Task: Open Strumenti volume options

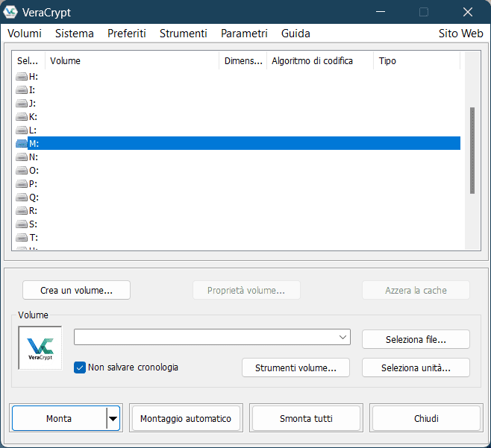Action: (x=295, y=368)
